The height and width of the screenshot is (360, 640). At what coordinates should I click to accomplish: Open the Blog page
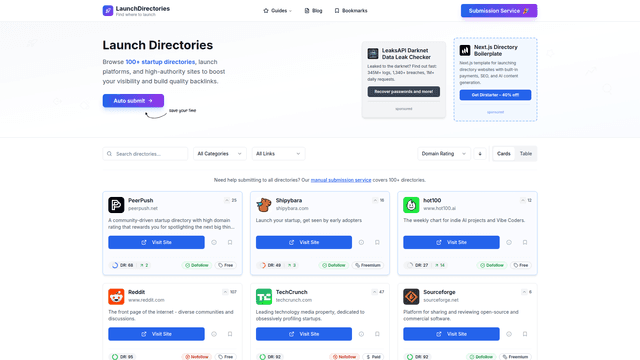313,11
